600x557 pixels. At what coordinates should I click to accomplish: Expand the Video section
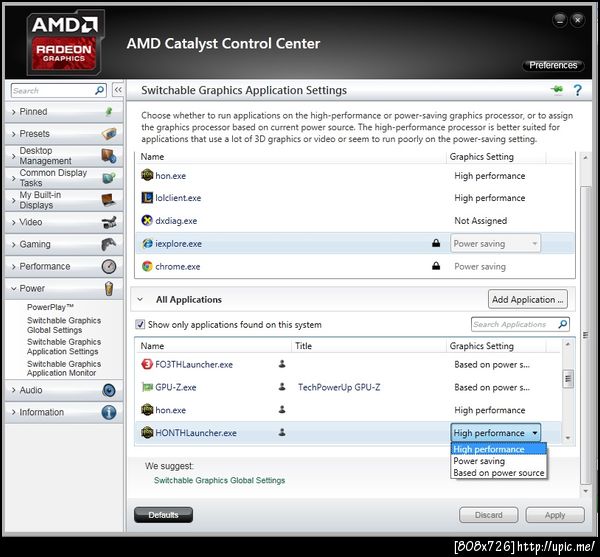[14, 222]
